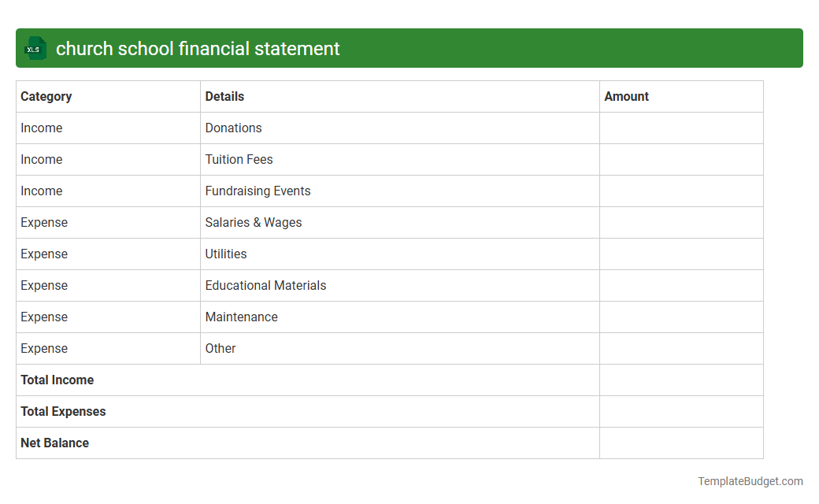Select the first Income category cell
The image size is (819, 504).
click(x=42, y=128)
